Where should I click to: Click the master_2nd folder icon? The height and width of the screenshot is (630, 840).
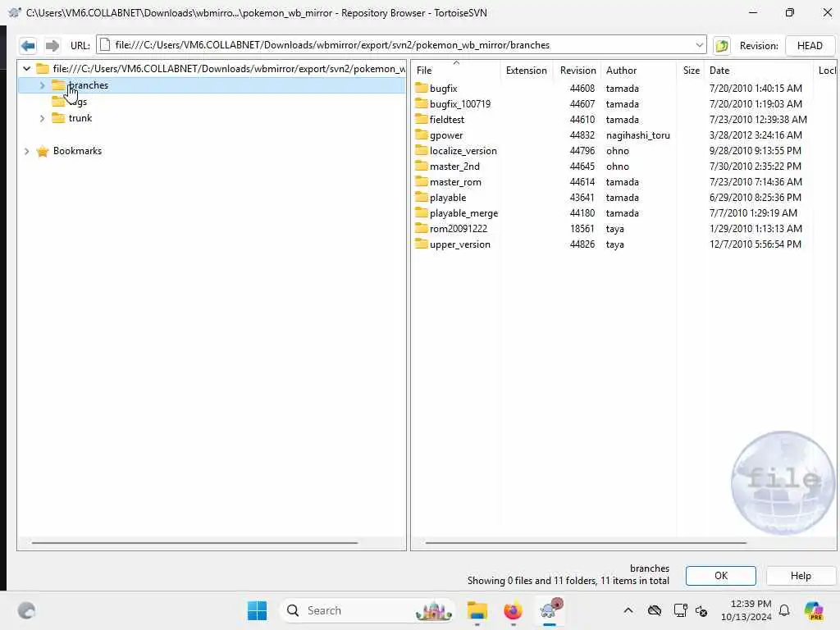tap(422, 166)
